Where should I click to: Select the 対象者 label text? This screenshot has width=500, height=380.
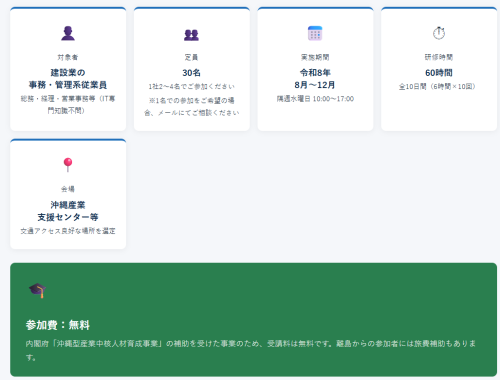click(x=68, y=57)
